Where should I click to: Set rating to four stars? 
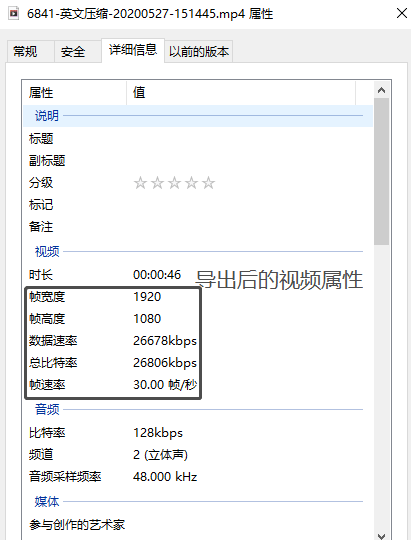point(191,183)
